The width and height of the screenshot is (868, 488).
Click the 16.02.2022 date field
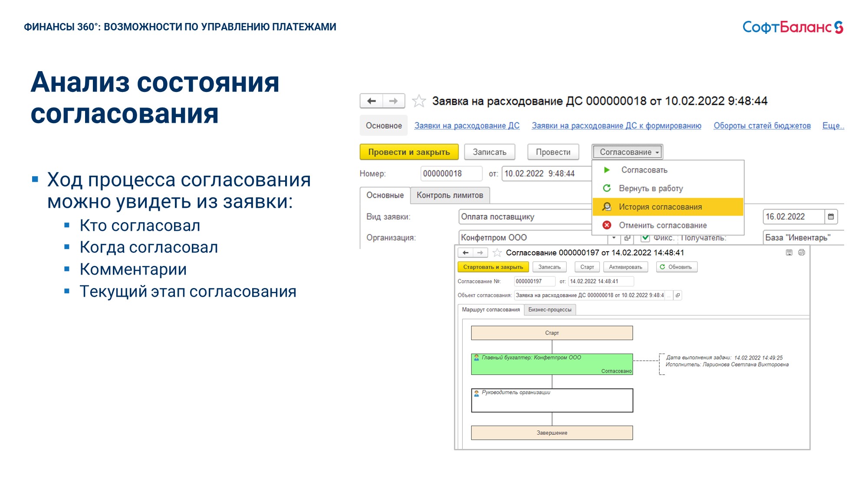794,216
